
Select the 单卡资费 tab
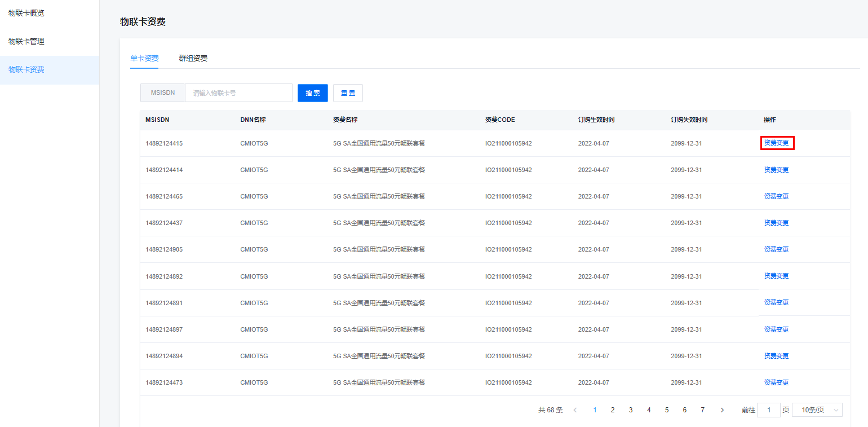(x=144, y=59)
